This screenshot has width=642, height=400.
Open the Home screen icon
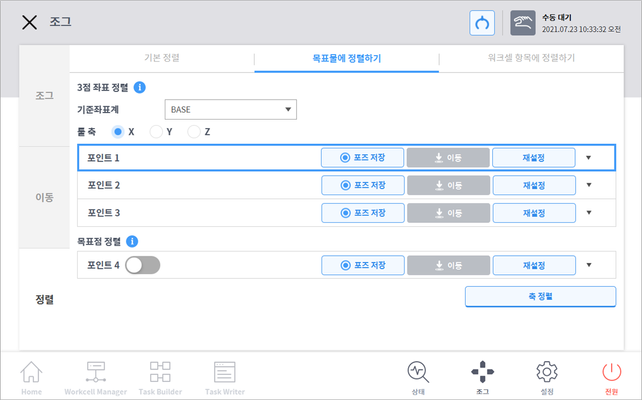(33, 375)
